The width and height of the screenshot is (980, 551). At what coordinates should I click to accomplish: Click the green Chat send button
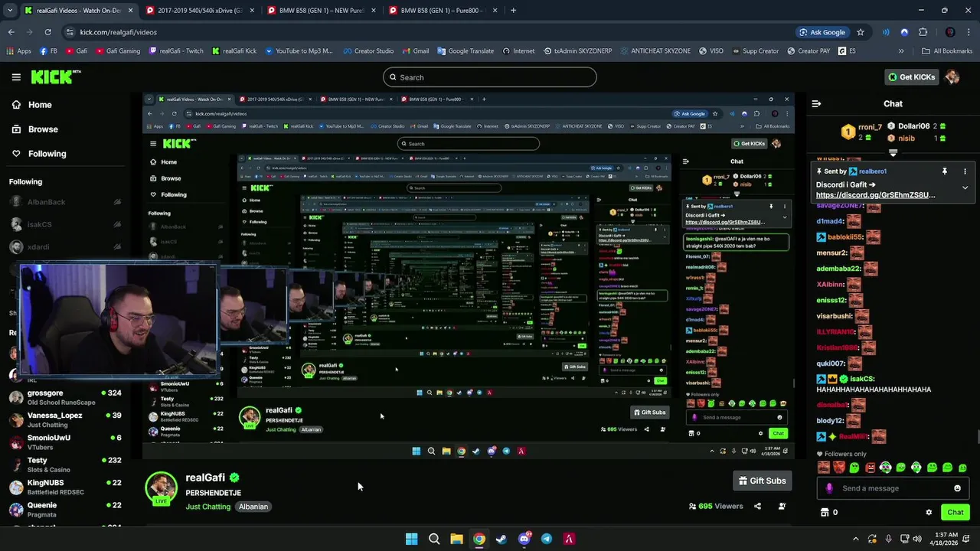click(955, 513)
